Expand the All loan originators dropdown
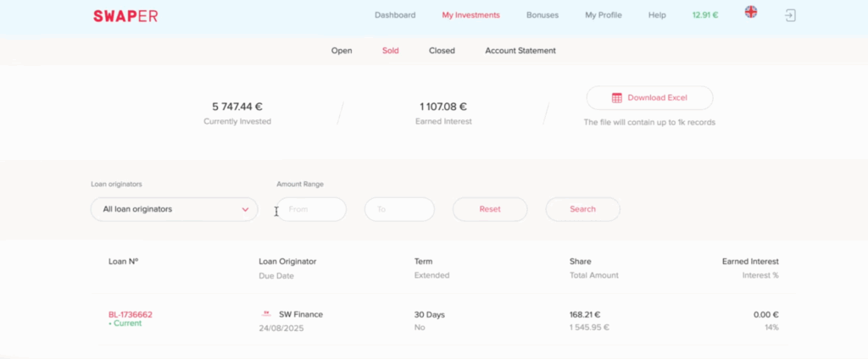This screenshot has width=868, height=359. click(174, 209)
